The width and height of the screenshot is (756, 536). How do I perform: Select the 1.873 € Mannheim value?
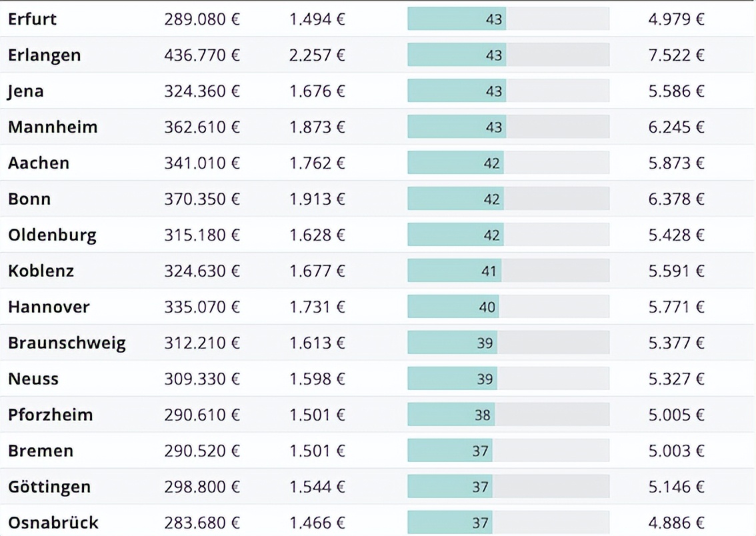pos(317,127)
